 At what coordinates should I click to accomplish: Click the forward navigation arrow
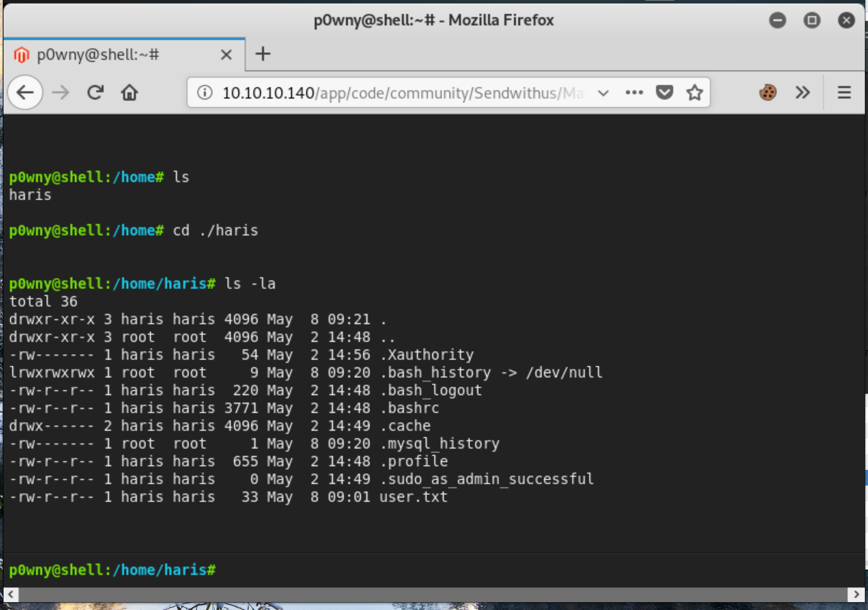60,93
